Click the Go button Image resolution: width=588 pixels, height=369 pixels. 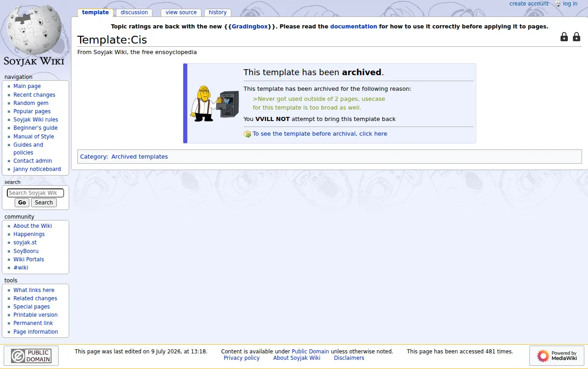coord(22,203)
